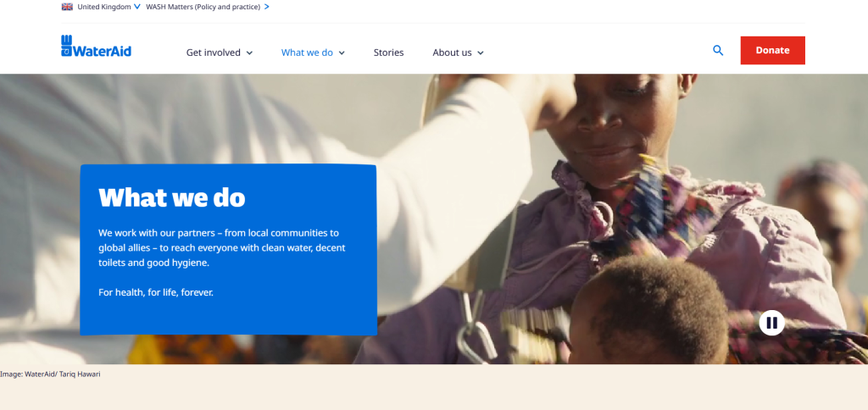Click the arrow next to WASH Matters
The width and height of the screenshot is (868, 410).
pyautogui.click(x=267, y=7)
